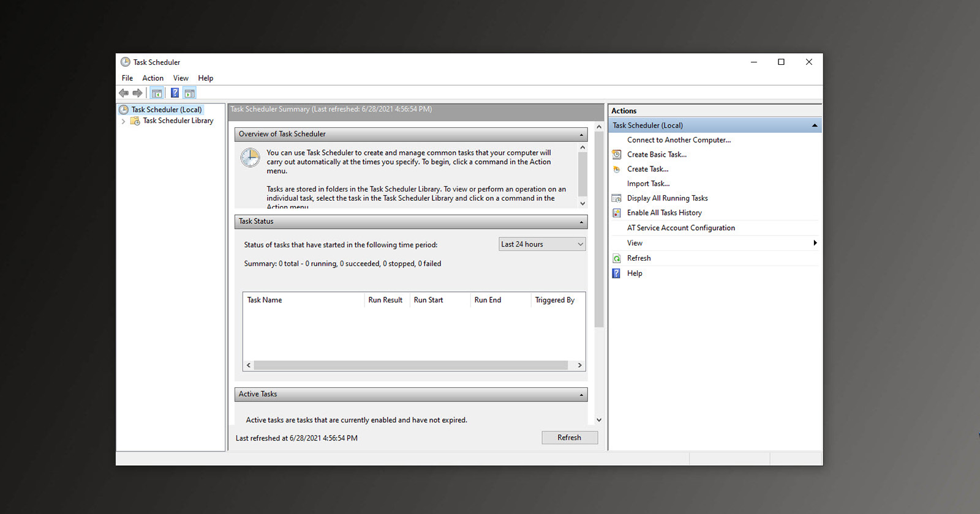Click the green Refresh icon in Actions
980x514 pixels.
pos(617,258)
